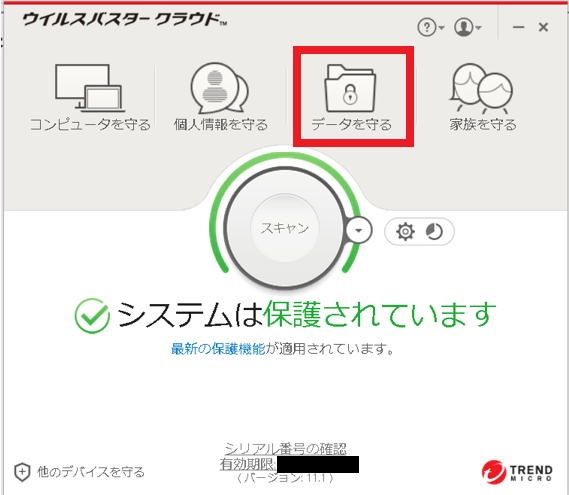Start a scan with スキャン button

tap(285, 228)
